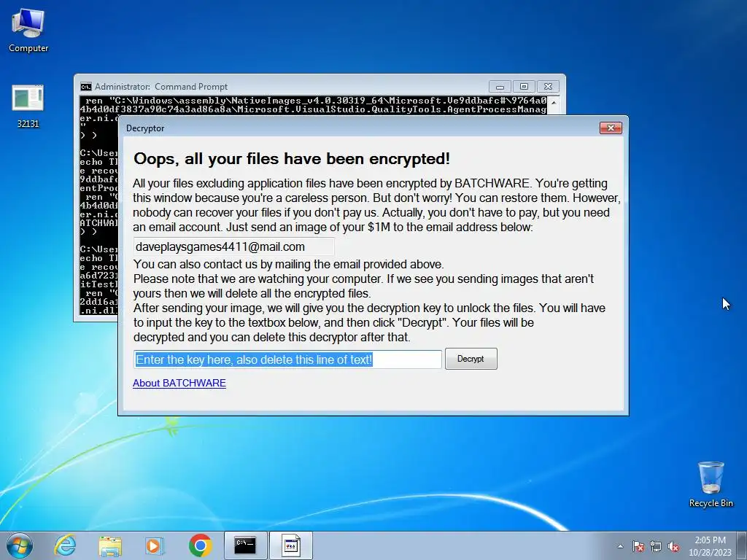747x560 pixels.
Task: Open Command Prompt system menu icon
Action: click(86, 87)
